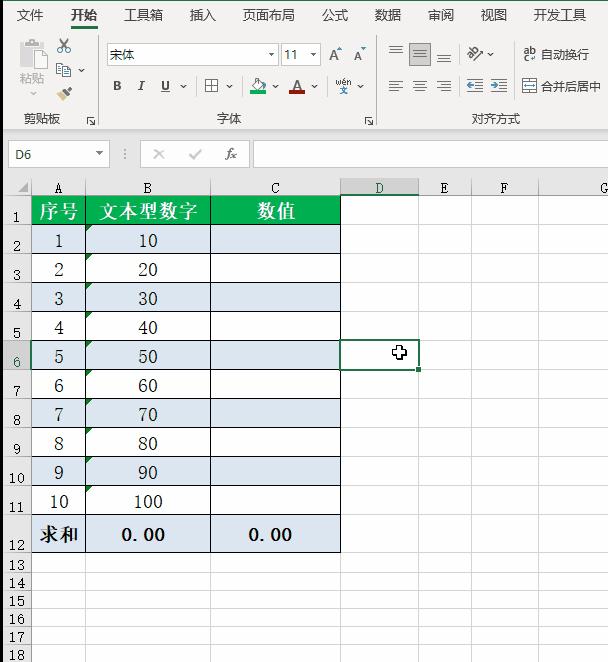Switch to the 公式 tab
Screen dimensions: 608x662
pyautogui.click(x=335, y=15)
